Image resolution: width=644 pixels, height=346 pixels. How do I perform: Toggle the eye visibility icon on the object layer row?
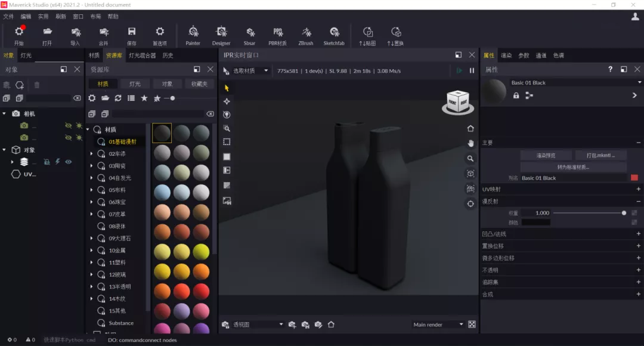(x=69, y=162)
